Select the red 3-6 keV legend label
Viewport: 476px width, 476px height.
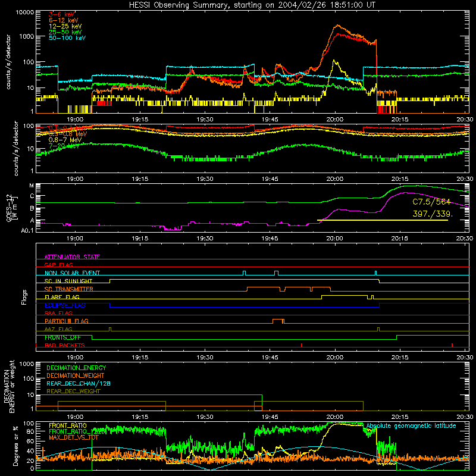point(61,14)
